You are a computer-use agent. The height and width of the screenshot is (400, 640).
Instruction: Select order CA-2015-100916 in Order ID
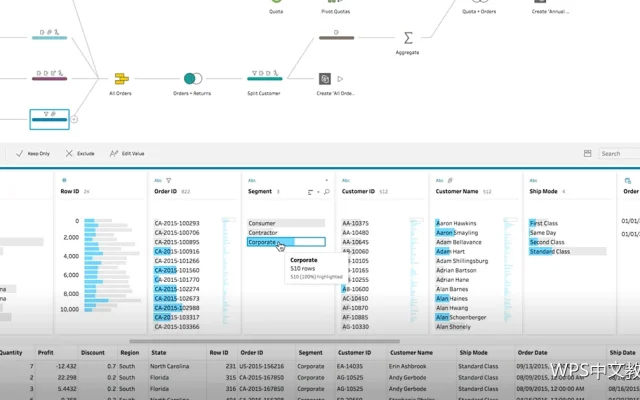coord(177,251)
